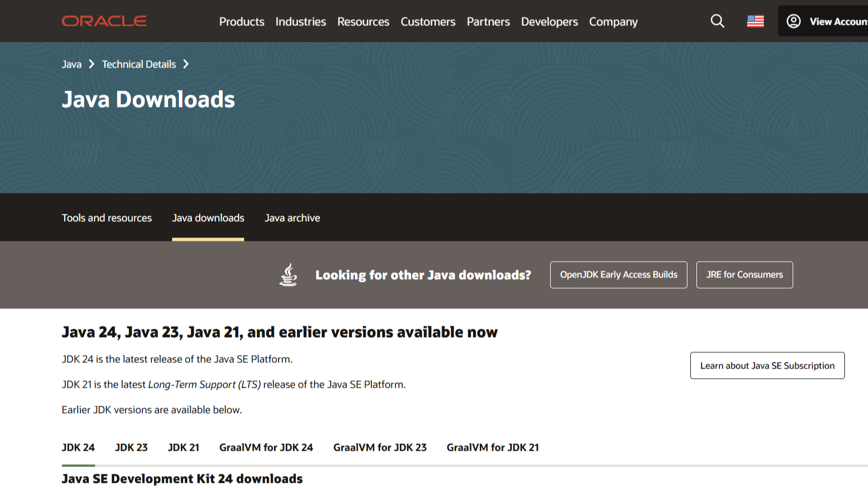Switch to the Tools and resources tab

tap(106, 218)
